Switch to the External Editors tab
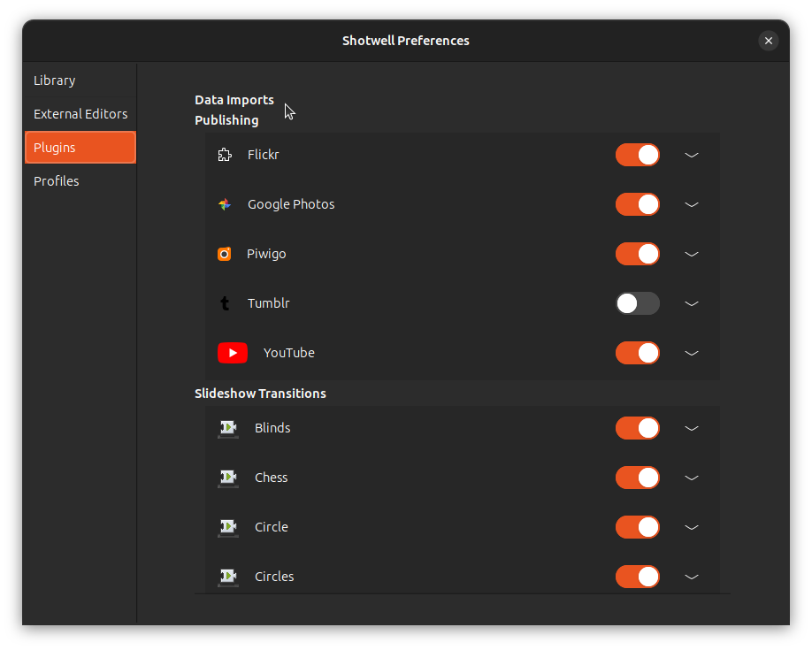The width and height of the screenshot is (812, 650). pos(80,114)
